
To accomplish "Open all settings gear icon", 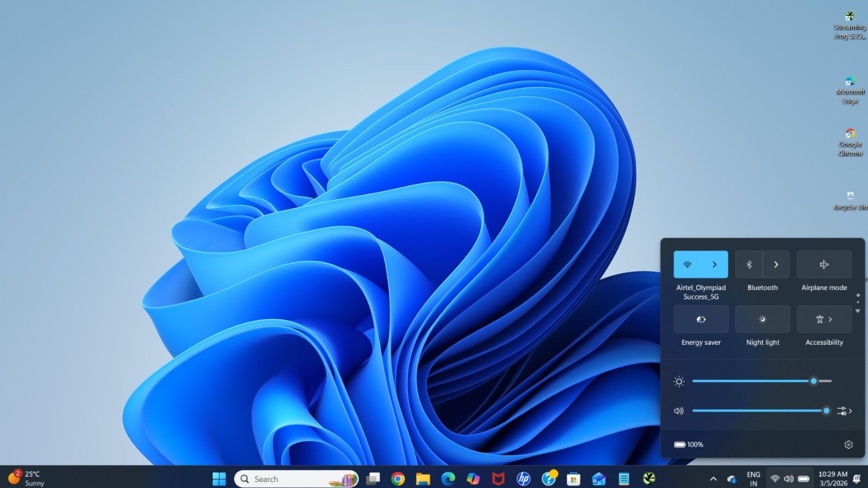I will 848,445.
